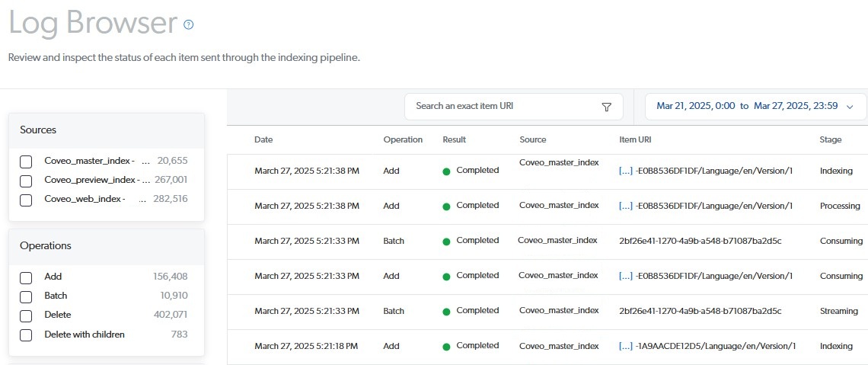Click the Operation column header

[x=403, y=139]
